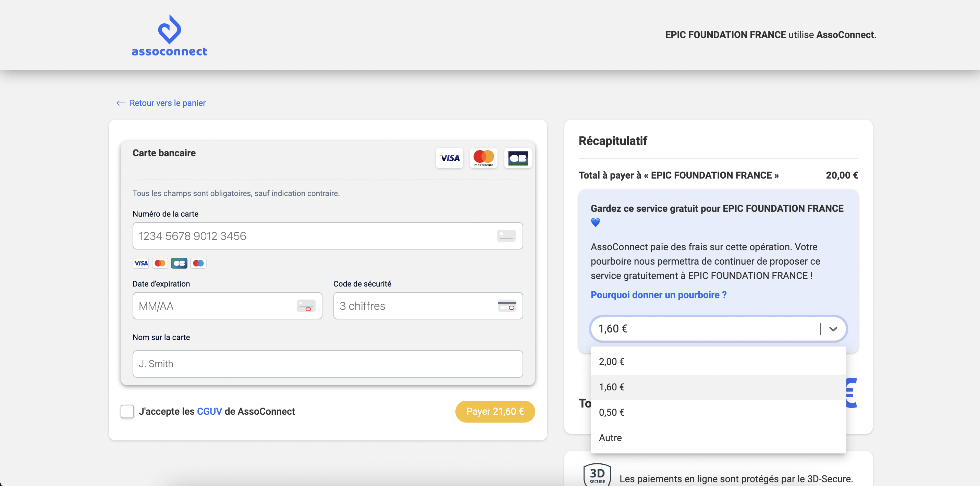Accept the CGUV checkbox
This screenshot has width=980, height=486.
[x=127, y=411]
